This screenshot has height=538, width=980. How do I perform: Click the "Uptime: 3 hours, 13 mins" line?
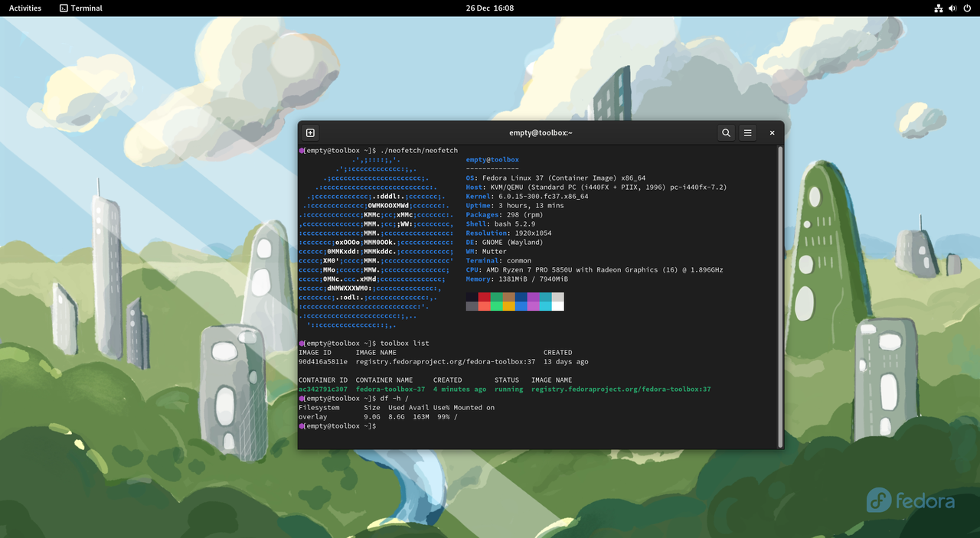[514, 205]
